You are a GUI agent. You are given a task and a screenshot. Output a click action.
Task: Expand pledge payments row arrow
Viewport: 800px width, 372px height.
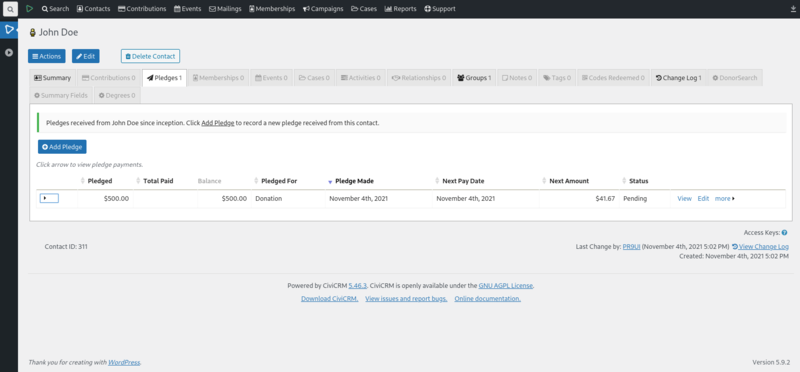(49, 199)
